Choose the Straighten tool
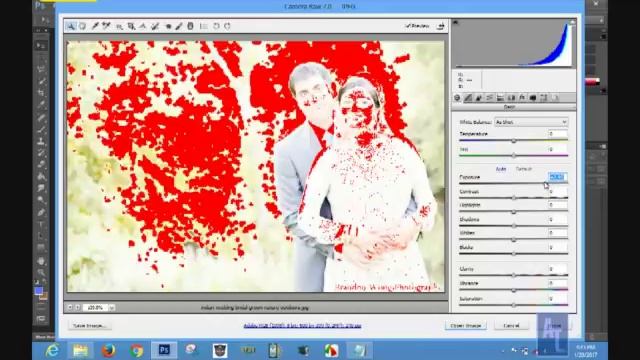Screen dimensions: 640x360 coord(143,26)
